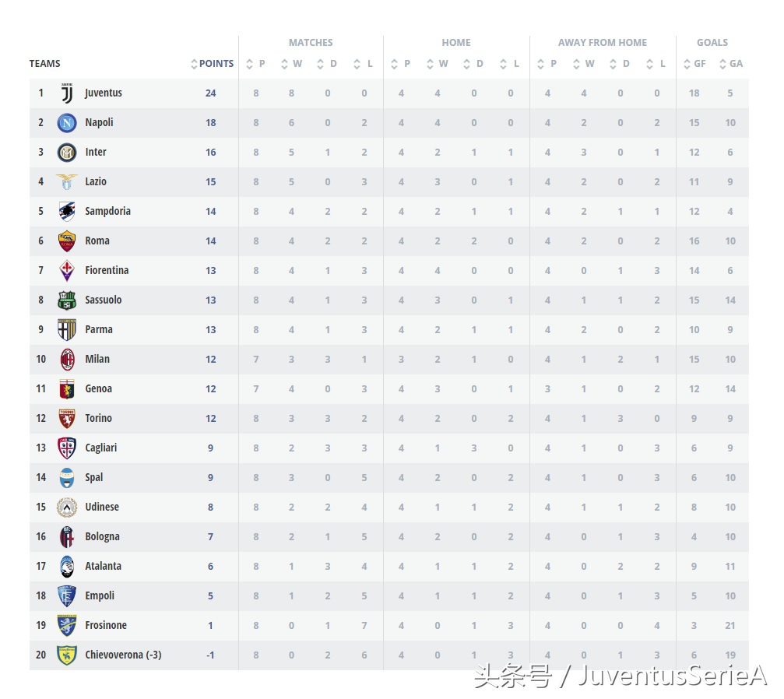
Task: Click the Juventus club crest icon
Action: 67,93
